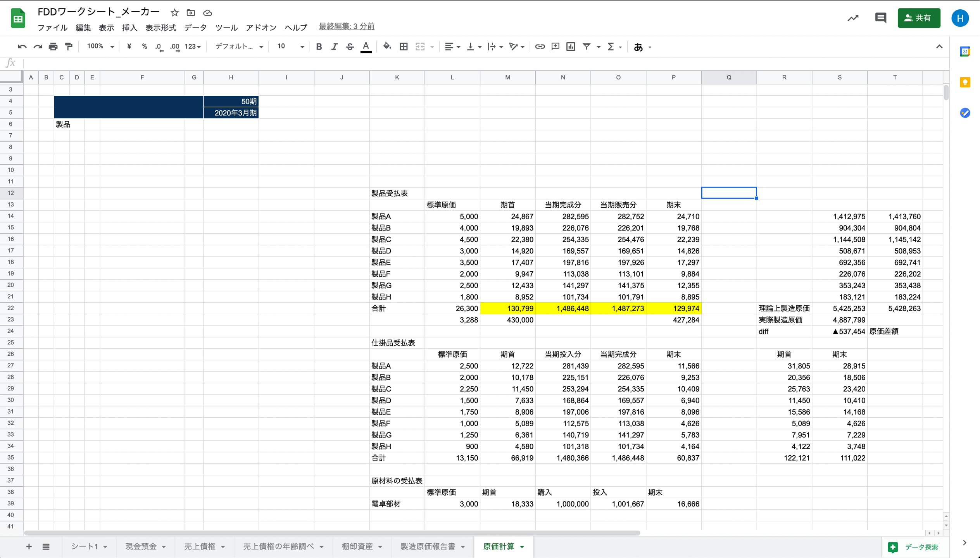Toggle strikethrough formatting

click(350, 46)
